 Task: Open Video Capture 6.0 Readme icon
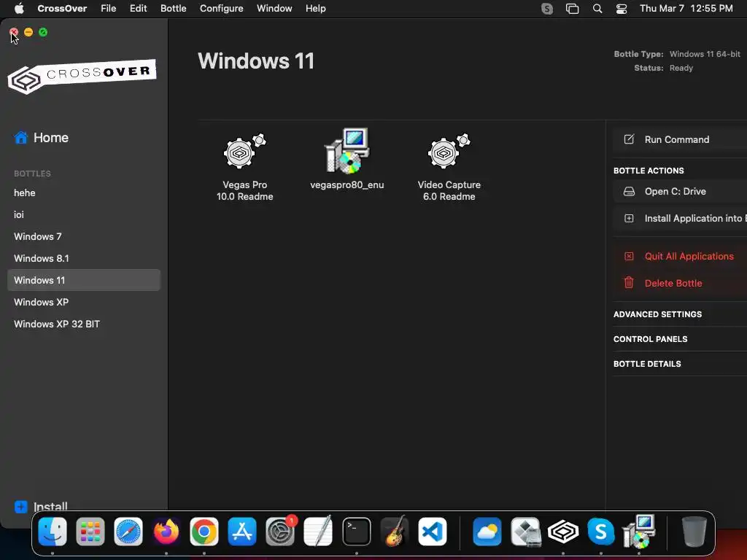[x=449, y=151]
